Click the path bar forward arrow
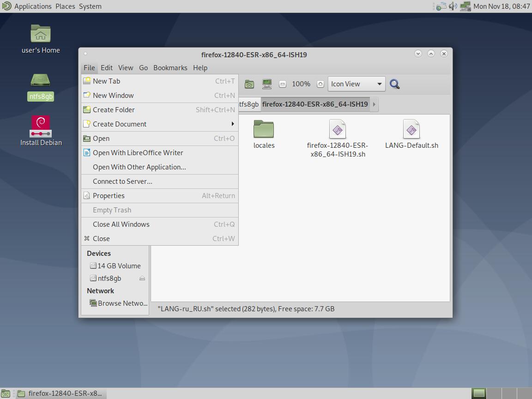The image size is (532, 399). (x=374, y=104)
